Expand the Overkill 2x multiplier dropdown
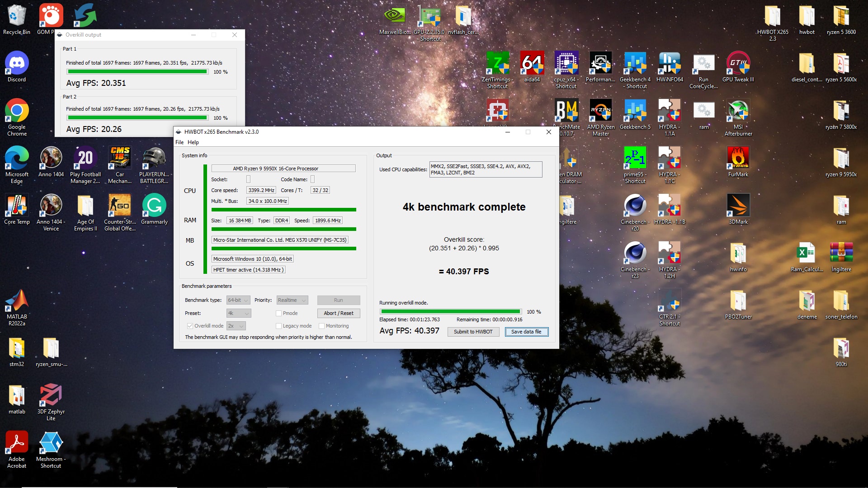 pyautogui.click(x=236, y=326)
